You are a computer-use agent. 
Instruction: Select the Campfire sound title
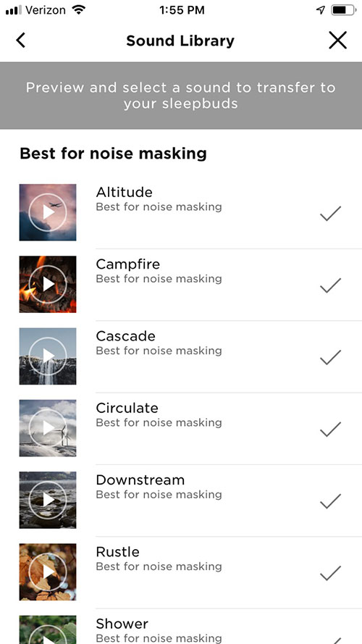pos(128,264)
